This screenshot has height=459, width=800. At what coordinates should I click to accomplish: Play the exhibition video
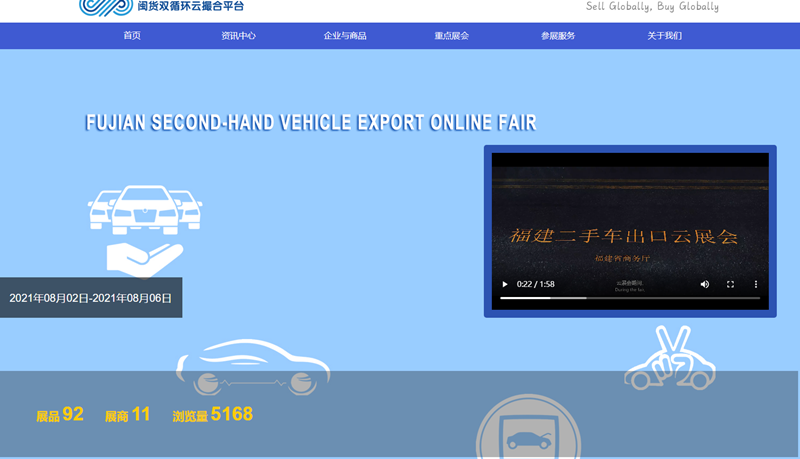(x=505, y=284)
